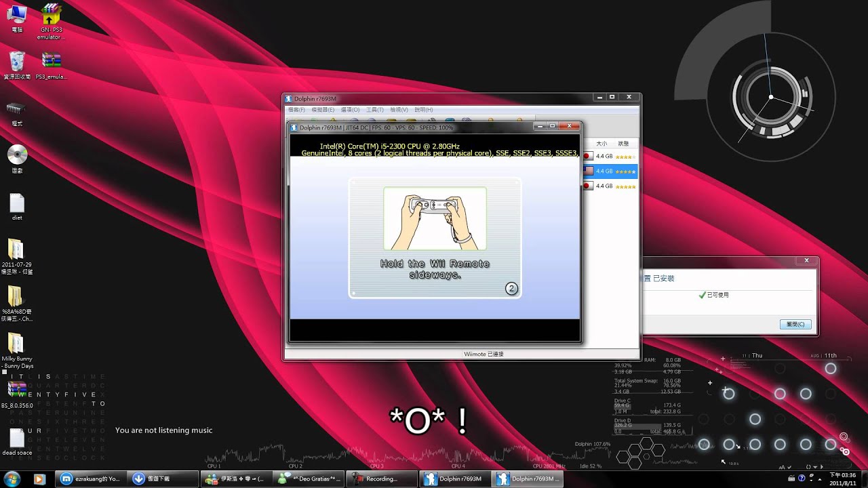Close the device installed dialog with X
The width and height of the screenshot is (868, 488).
[806, 260]
